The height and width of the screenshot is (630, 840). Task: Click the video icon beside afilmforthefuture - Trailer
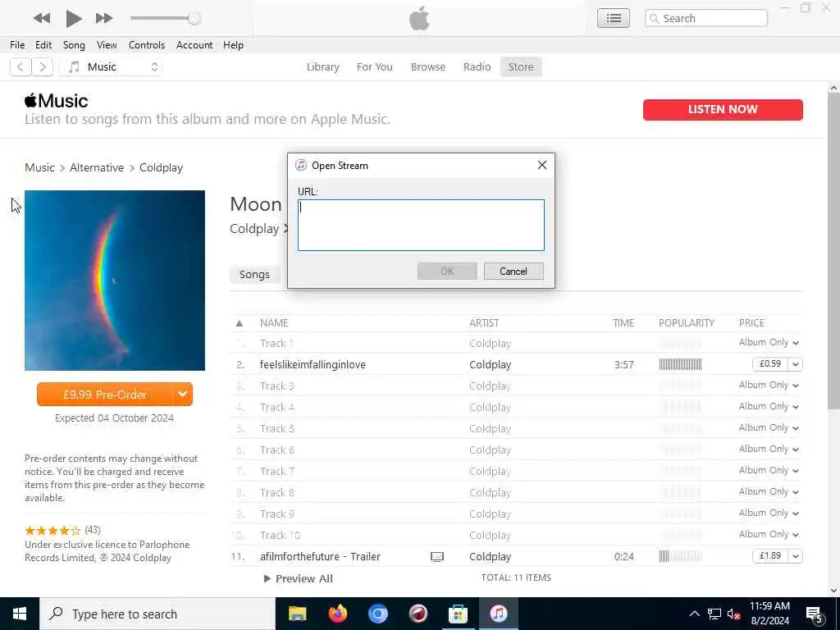(437, 557)
